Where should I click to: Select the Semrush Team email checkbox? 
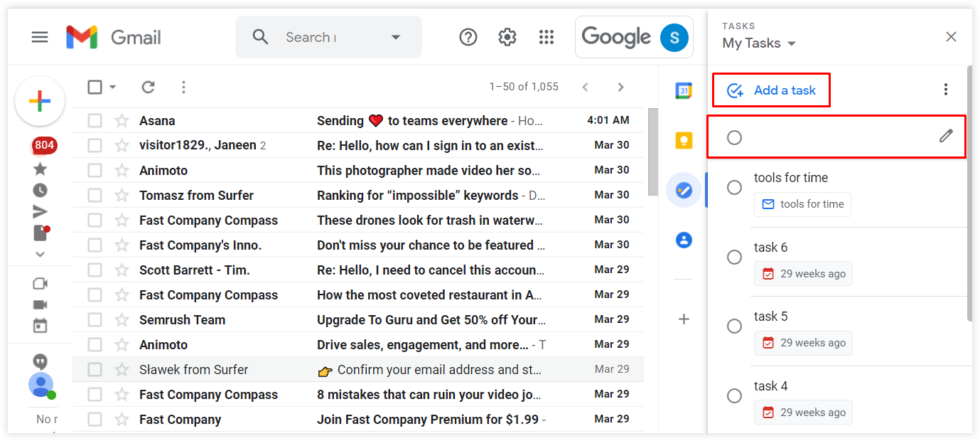[x=95, y=319]
